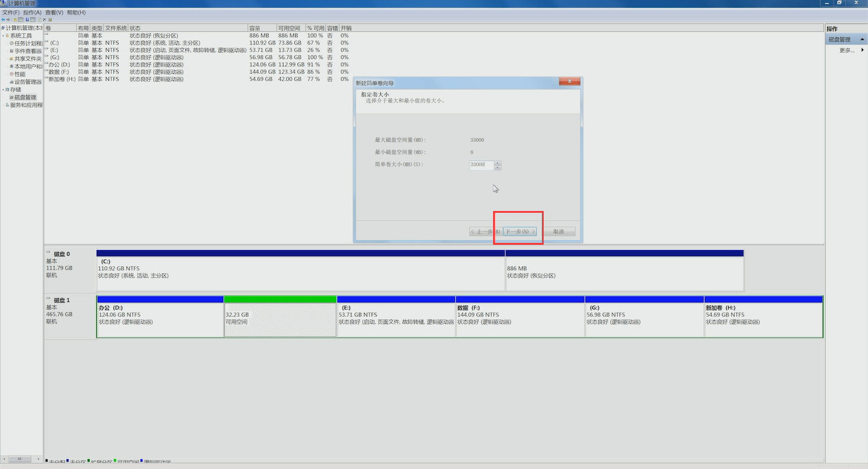The image size is (868, 469).
Task: Select 任务计划程序 in the tree
Action: (x=27, y=43)
